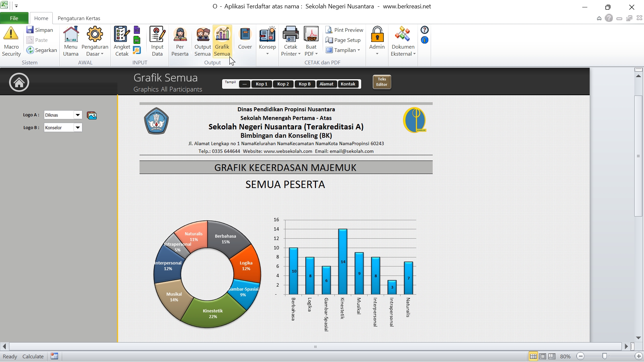Open Per Peserta output icon
Screen dimensions: 644x362
tap(180, 34)
